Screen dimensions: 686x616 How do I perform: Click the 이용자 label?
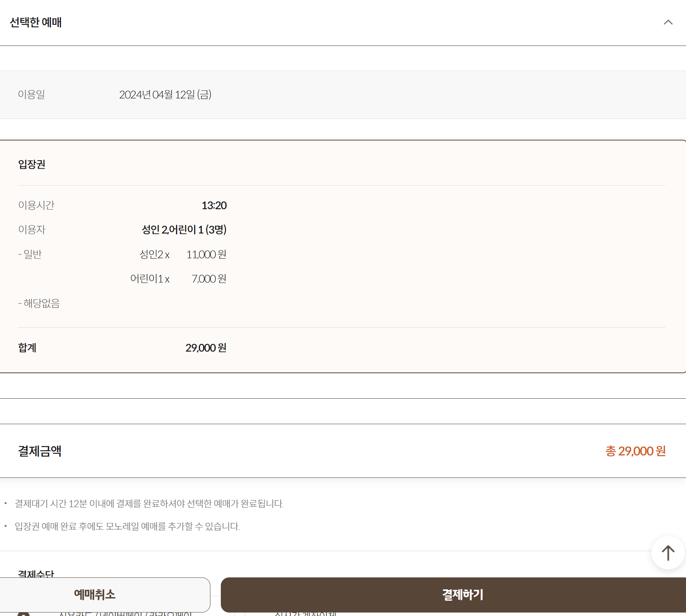click(32, 230)
